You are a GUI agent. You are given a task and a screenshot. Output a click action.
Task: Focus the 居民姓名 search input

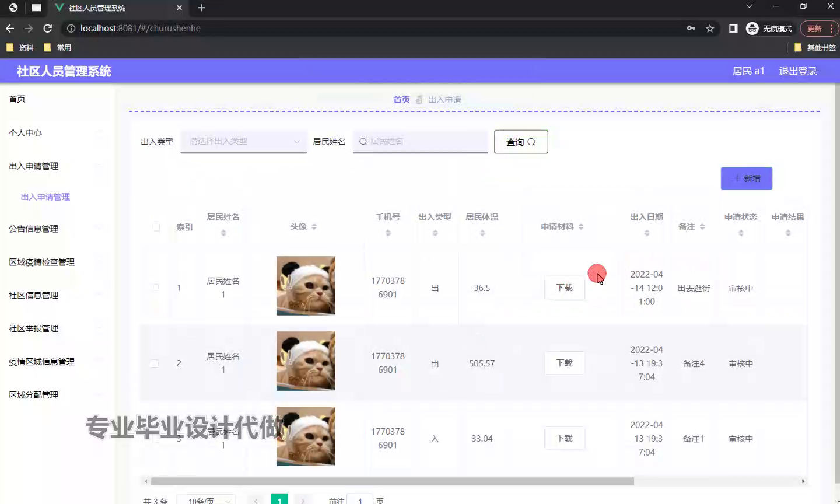point(421,141)
